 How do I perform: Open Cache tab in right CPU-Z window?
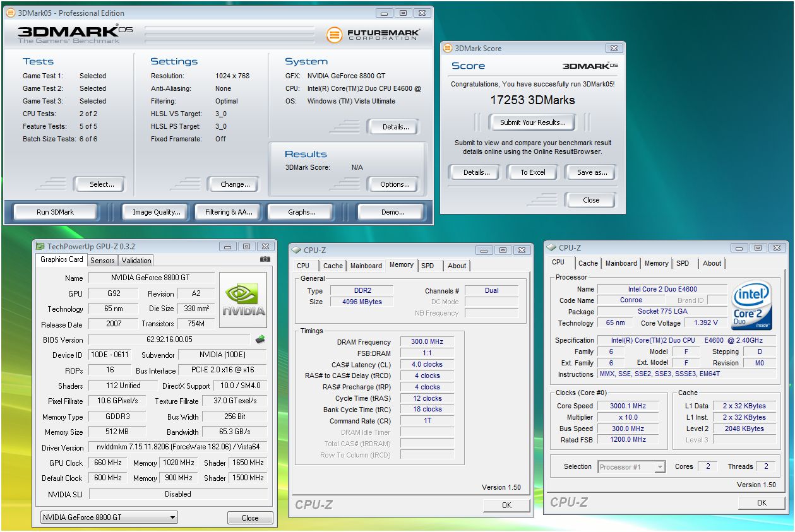pos(588,263)
